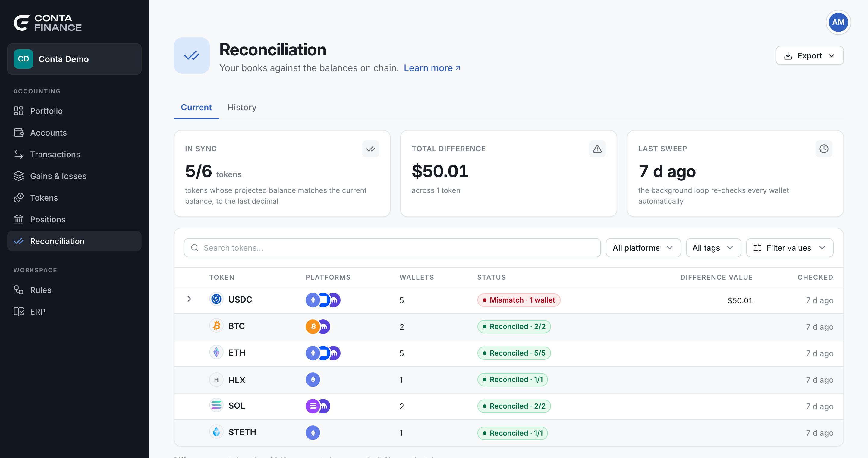Focus the Search tokens input field

(x=392, y=248)
